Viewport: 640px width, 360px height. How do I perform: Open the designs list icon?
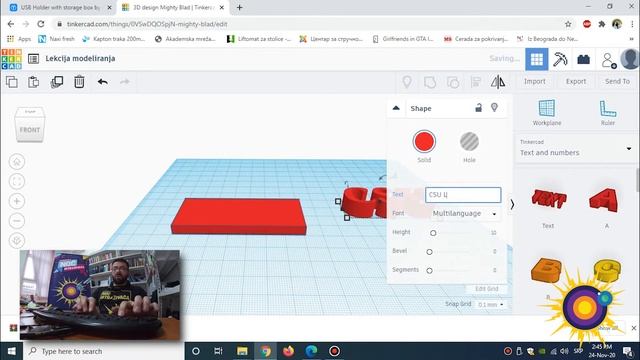click(33, 59)
